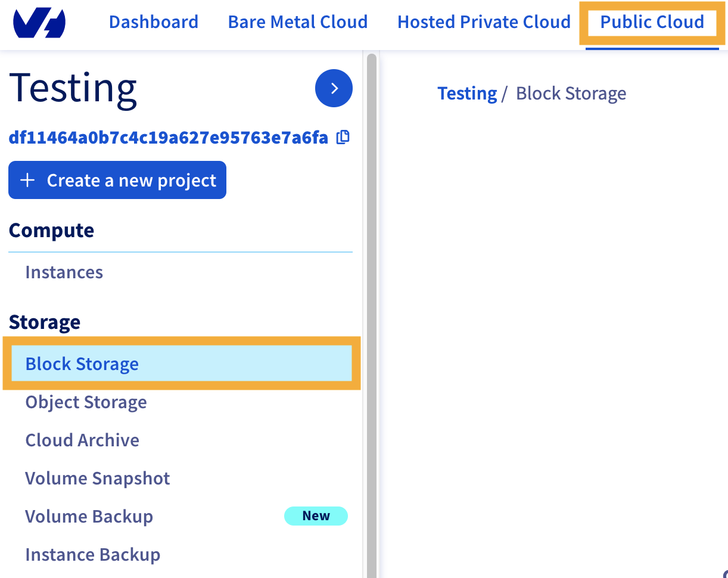Viewport: 728px width, 578px height.
Task: Select Block Storage in the sidebar
Action: pyautogui.click(x=182, y=363)
